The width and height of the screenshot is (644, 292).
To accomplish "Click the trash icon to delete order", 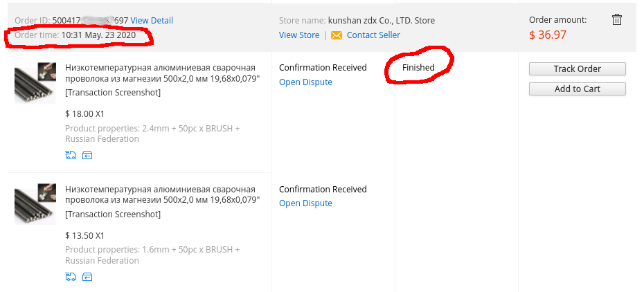I will 617,20.
